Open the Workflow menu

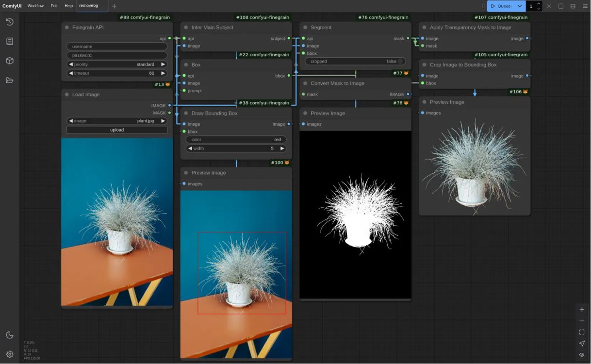pos(35,6)
